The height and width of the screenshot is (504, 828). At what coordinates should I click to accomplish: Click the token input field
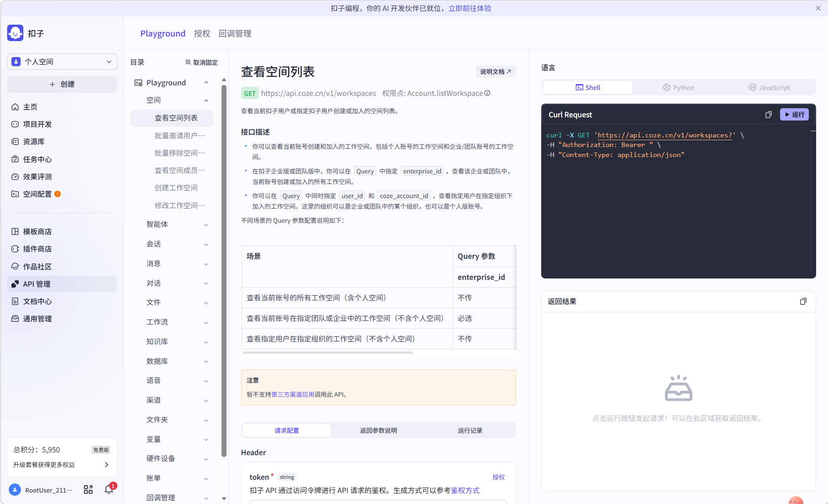click(378, 502)
